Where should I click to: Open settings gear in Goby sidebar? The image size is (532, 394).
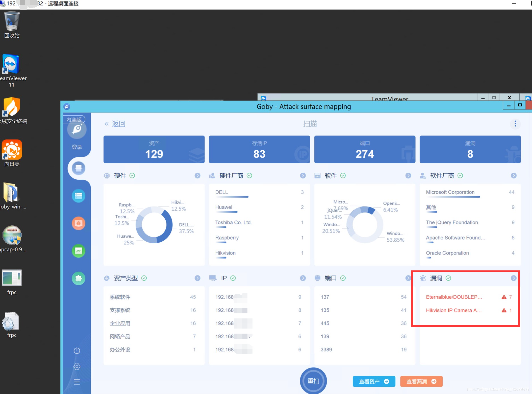pyautogui.click(x=77, y=366)
